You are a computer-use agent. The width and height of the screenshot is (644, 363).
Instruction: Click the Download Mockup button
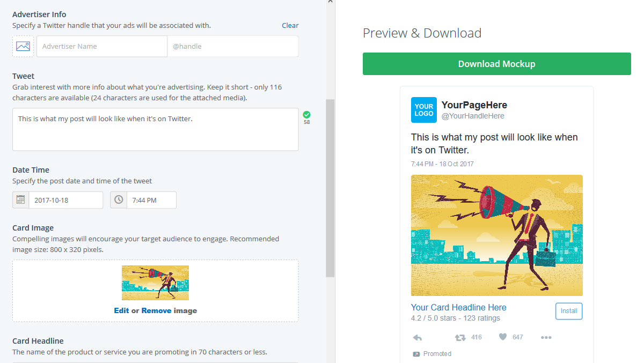[497, 64]
